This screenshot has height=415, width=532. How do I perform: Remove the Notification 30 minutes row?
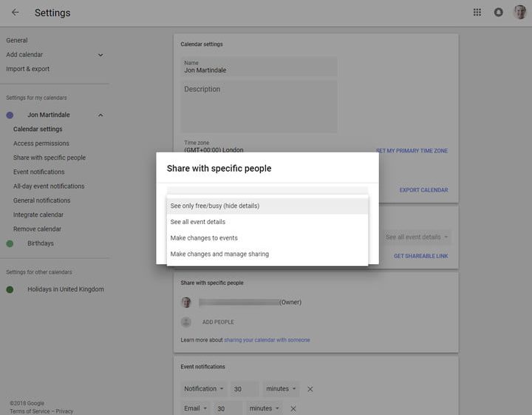310,389
